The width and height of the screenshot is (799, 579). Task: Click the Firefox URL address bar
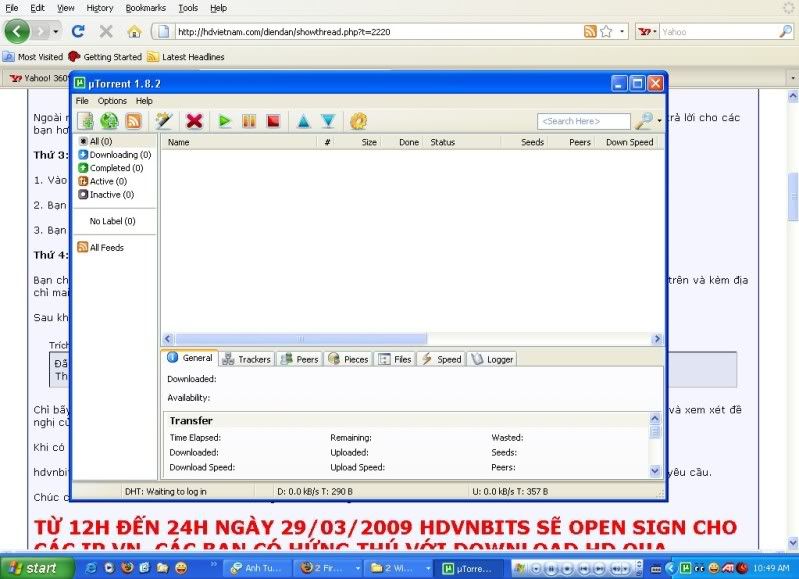(377, 32)
